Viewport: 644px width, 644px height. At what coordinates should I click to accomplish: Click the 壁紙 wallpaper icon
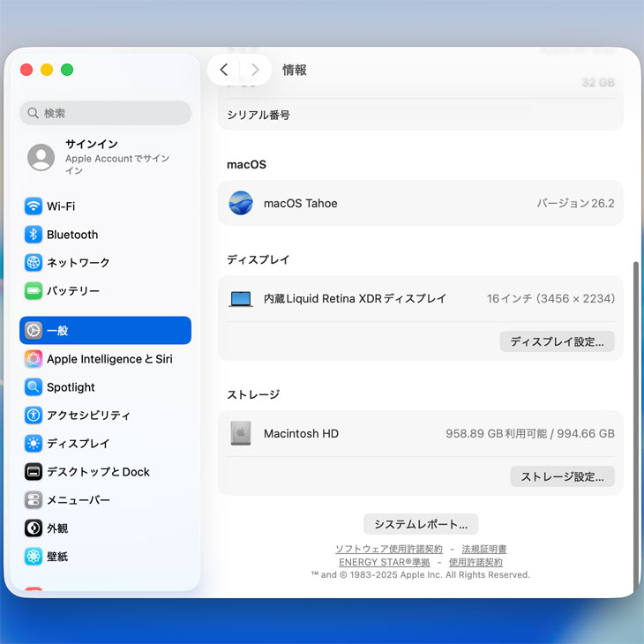34,557
